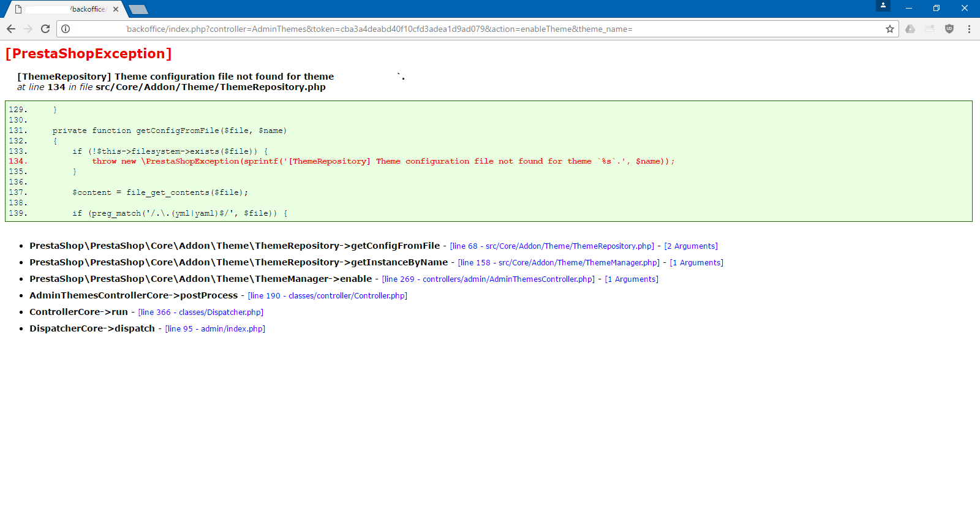
Task: Go forward with the browser arrow
Action: (x=28, y=29)
